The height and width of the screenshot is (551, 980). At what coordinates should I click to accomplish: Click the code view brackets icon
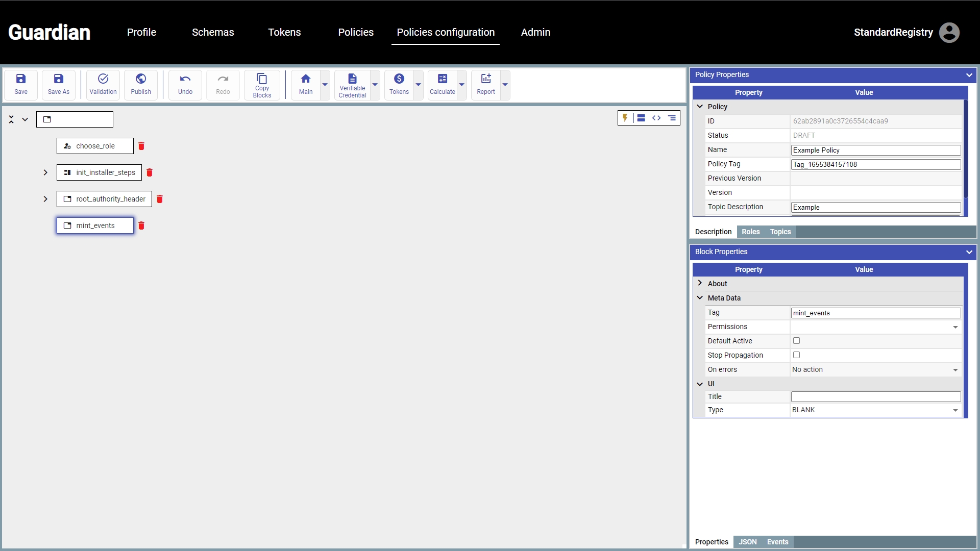tap(656, 118)
